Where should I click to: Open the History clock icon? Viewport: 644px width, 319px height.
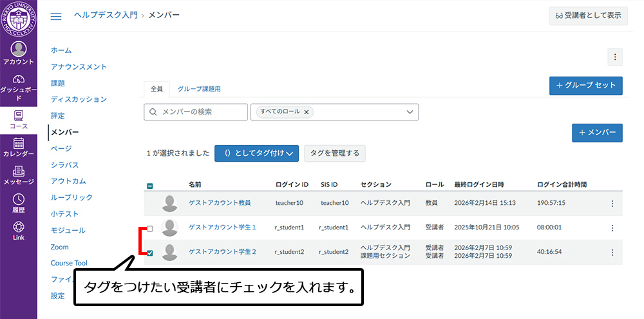19,203
